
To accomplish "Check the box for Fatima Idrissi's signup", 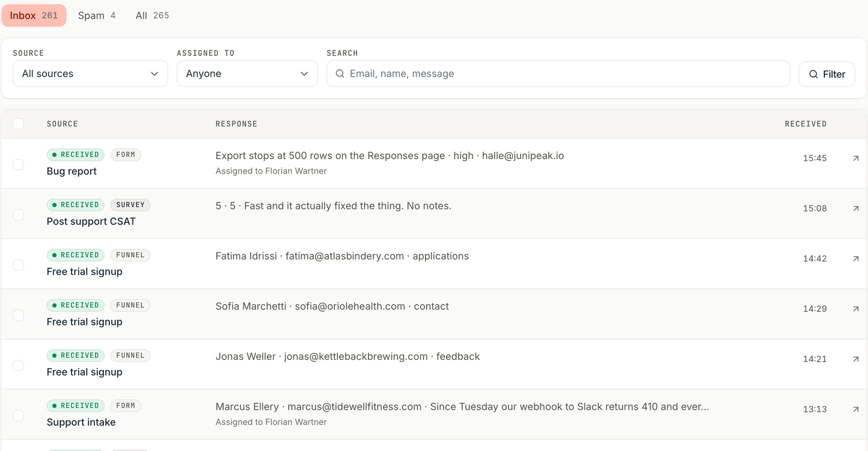I will [18, 265].
